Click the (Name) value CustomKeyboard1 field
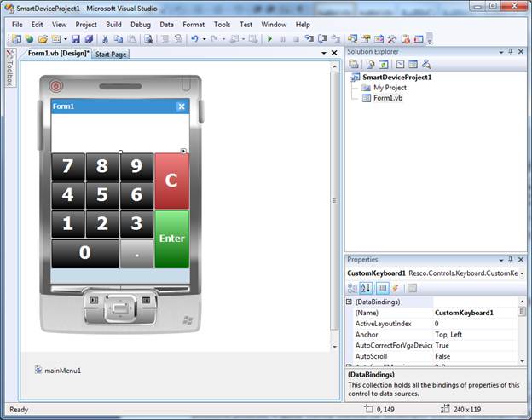 [476, 313]
